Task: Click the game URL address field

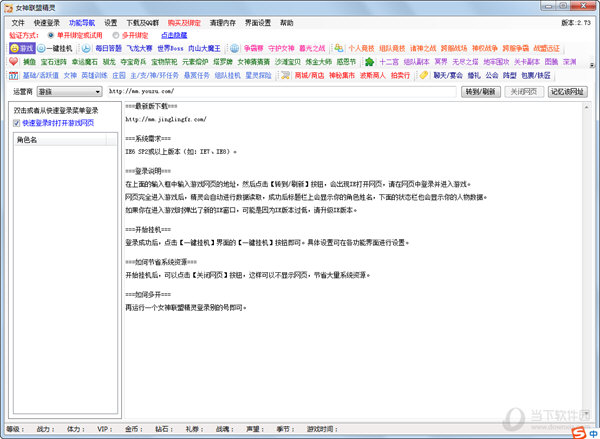Action: (282, 91)
